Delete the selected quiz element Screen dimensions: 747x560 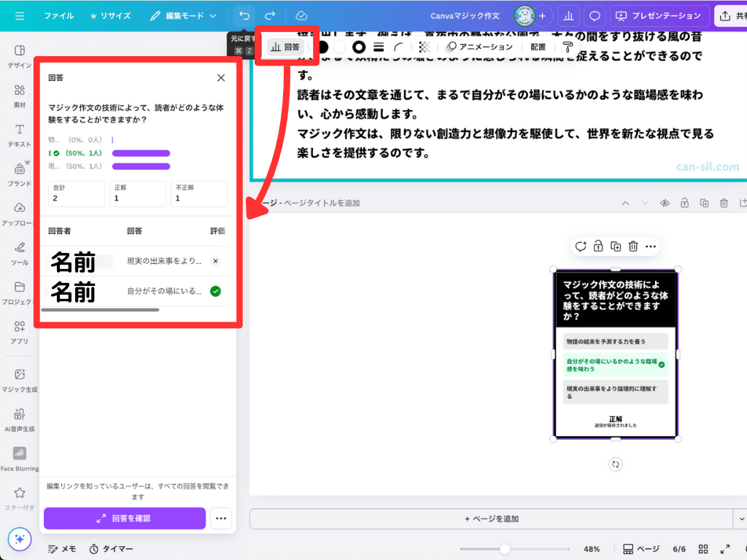[x=632, y=246]
